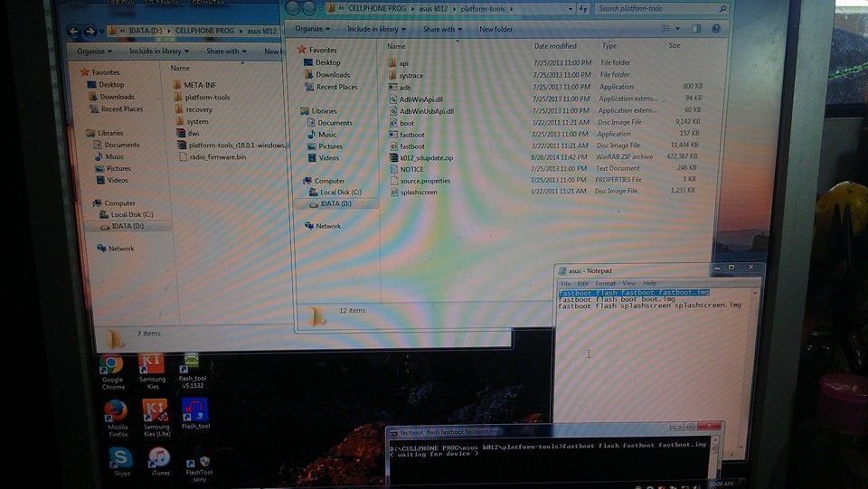This screenshot has width=868, height=489.
Task: Expand the Include in library dropdown
Action: tap(376, 29)
